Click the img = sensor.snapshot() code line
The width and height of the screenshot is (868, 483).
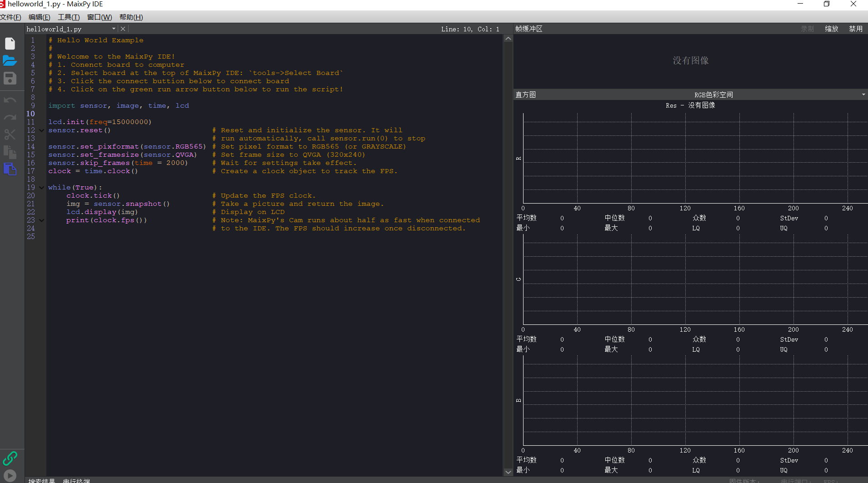[118, 204]
